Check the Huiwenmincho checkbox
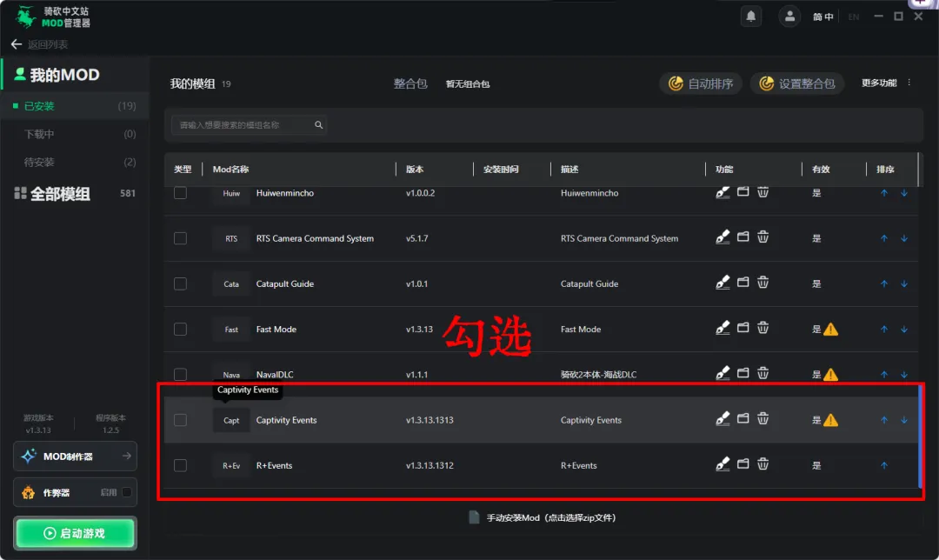Image resolution: width=939 pixels, height=560 pixels. (x=180, y=193)
